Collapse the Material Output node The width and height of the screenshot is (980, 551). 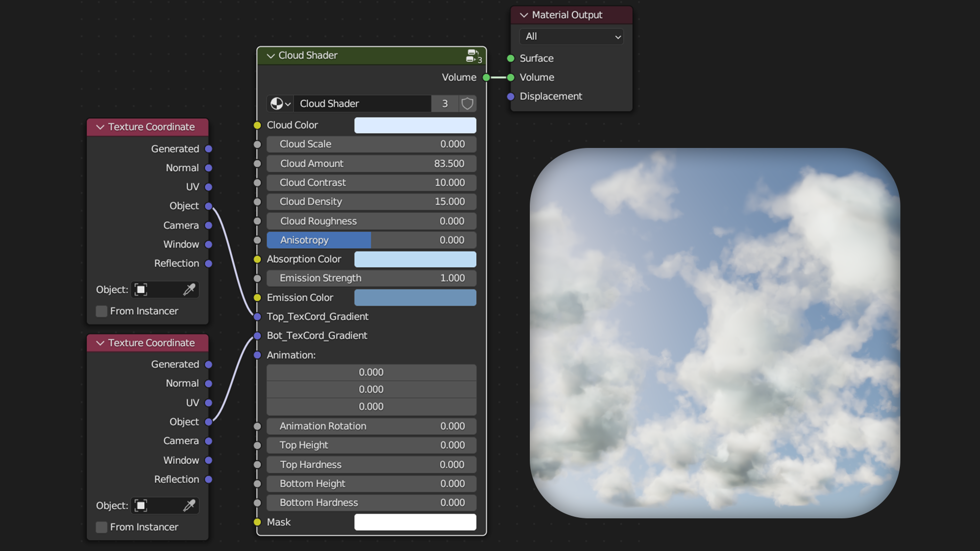524,15
